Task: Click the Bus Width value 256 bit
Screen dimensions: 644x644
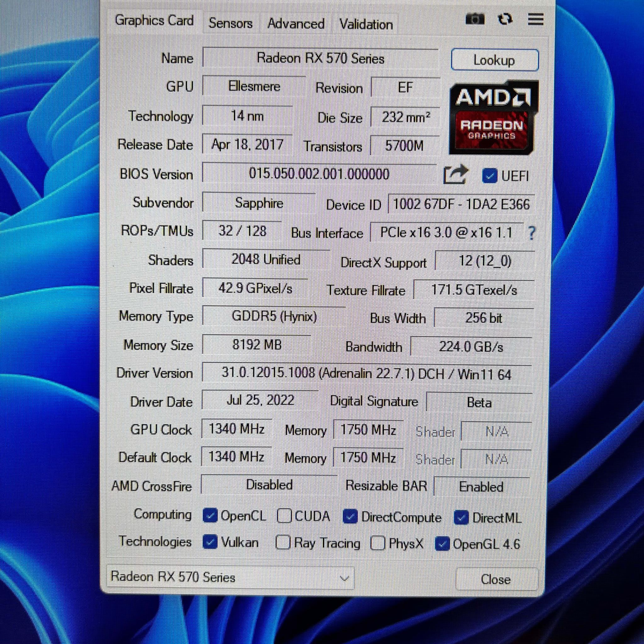Action: [484, 318]
